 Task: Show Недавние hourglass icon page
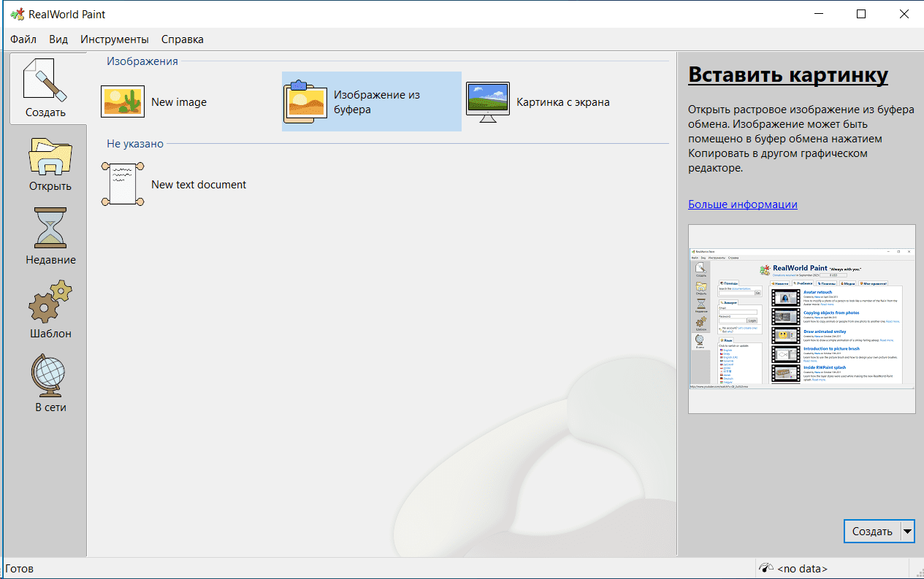[x=50, y=228]
